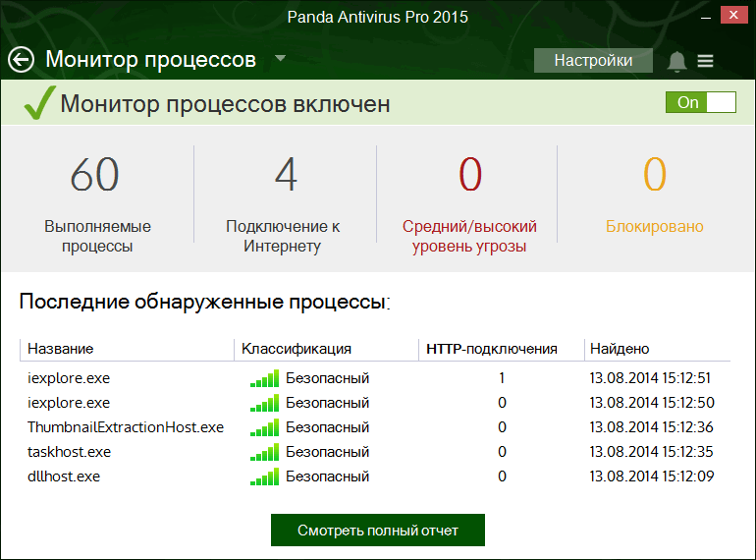The width and height of the screenshot is (756, 560).
Task: Sort by Классификация column header
Action: [297, 349]
